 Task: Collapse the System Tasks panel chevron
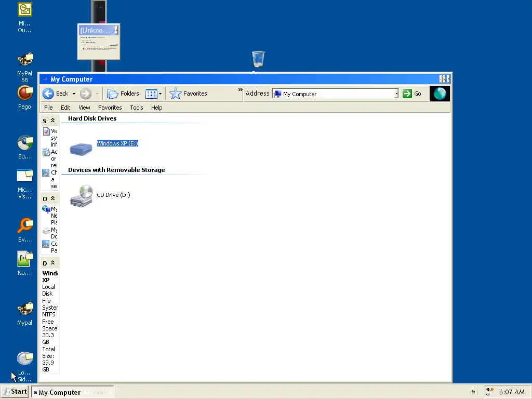(52, 121)
